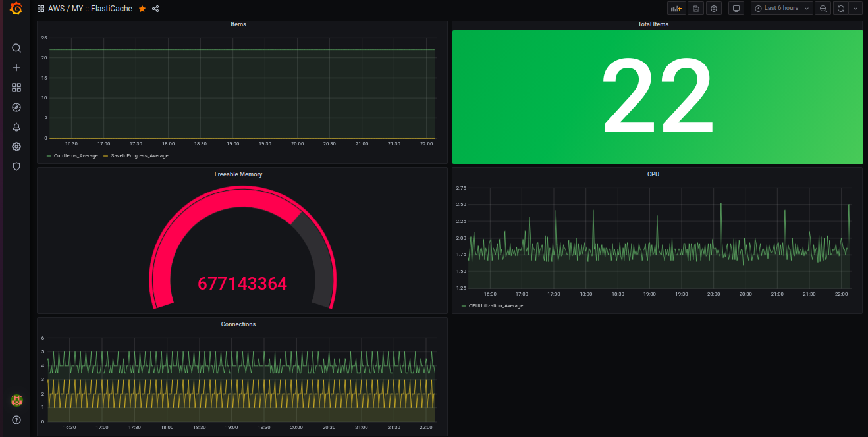The width and height of the screenshot is (868, 437).
Task: Toggle SaveInProgress_Average series in legend
Action: [140, 156]
